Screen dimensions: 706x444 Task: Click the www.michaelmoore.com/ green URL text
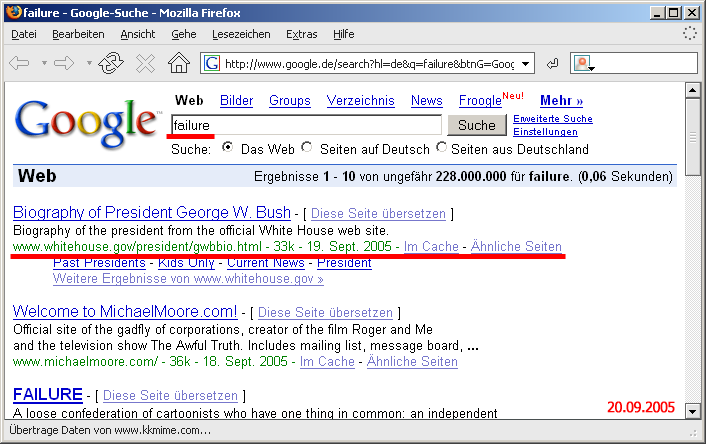pos(86,362)
